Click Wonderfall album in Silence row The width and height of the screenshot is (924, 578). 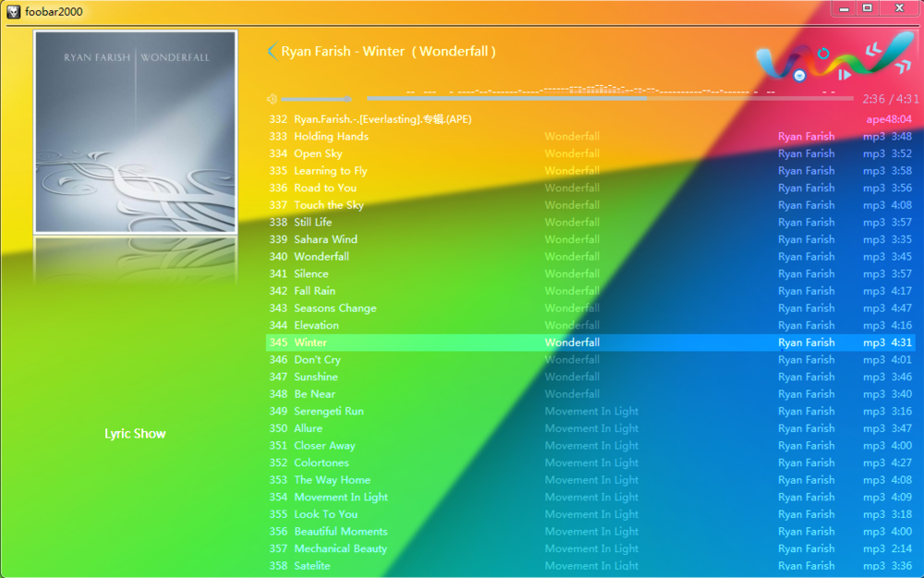pyautogui.click(x=572, y=274)
